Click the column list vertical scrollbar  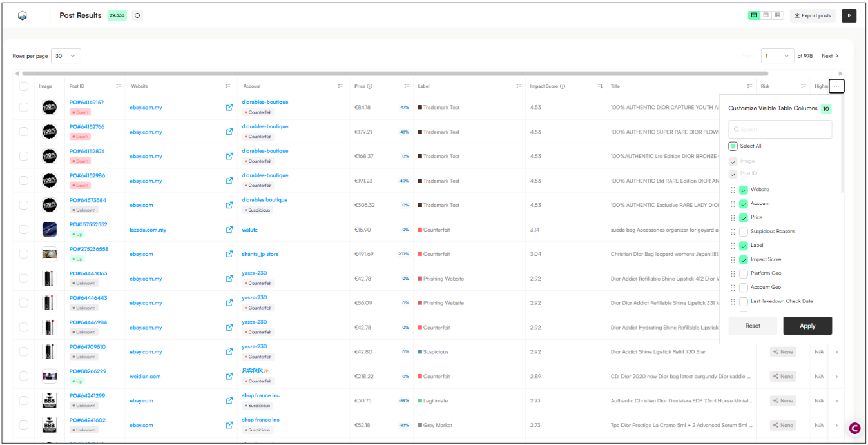[x=842, y=144]
